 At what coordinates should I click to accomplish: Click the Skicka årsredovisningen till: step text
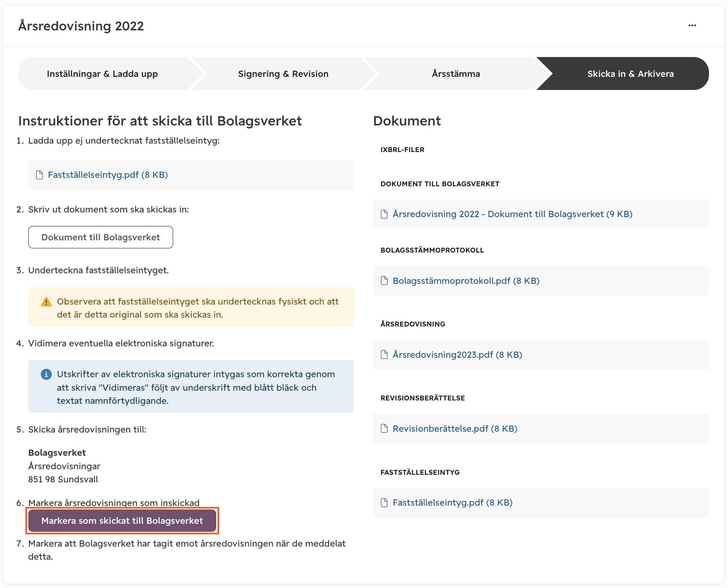pos(87,430)
